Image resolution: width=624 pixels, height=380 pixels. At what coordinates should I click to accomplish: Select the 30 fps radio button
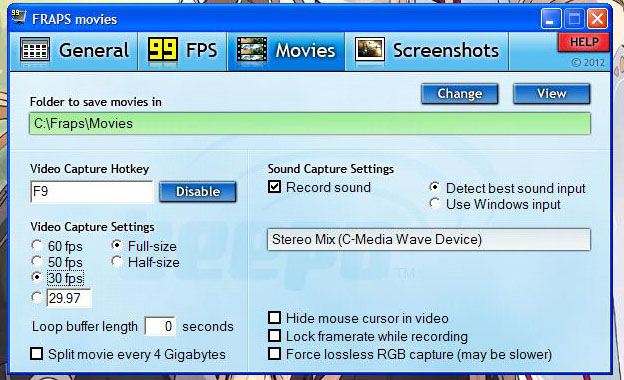[37, 277]
